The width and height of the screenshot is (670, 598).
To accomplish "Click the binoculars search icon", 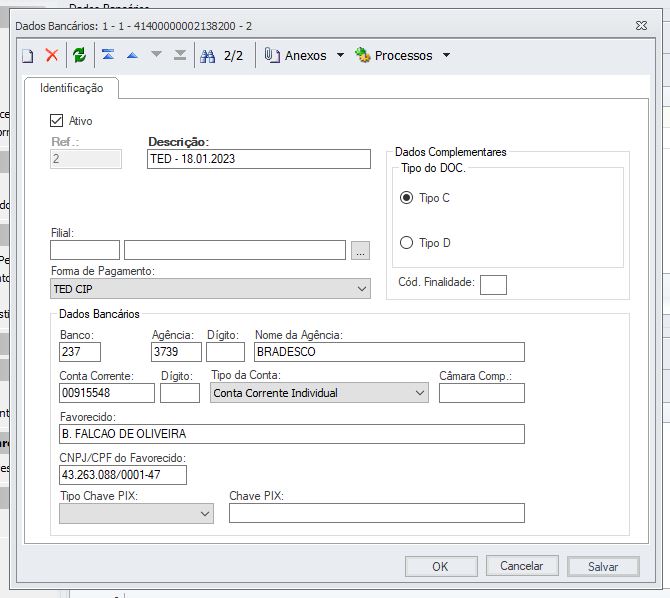I will click(x=208, y=56).
